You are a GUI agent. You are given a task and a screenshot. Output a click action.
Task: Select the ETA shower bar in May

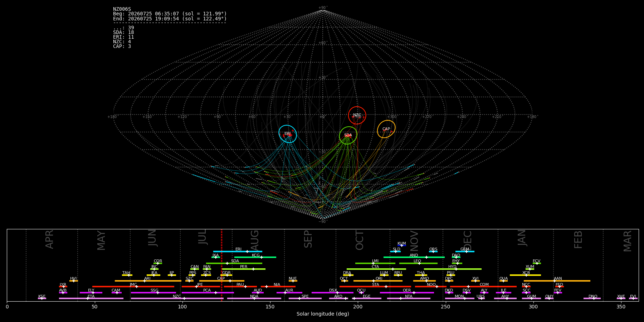(x=91, y=298)
